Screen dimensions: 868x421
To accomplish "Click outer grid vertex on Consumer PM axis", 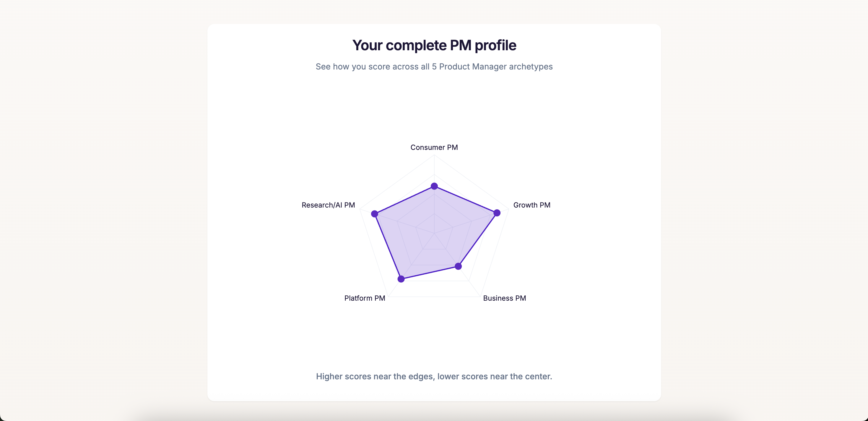I will [x=434, y=155].
